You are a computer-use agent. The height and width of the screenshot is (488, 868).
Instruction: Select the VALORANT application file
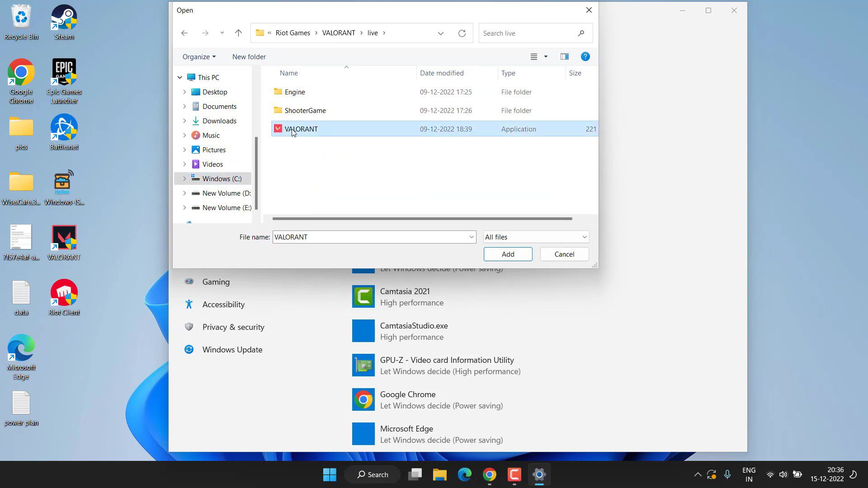pos(434,129)
